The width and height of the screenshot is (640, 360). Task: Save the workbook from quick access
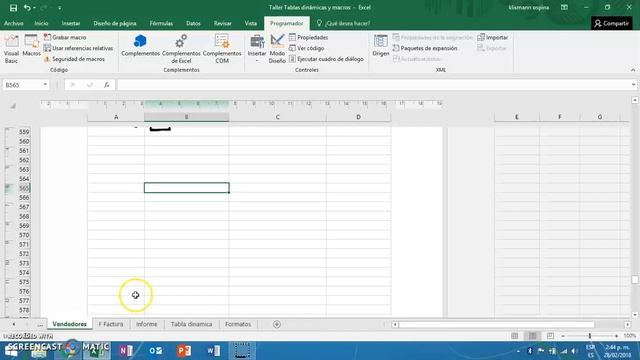[x=13, y=8]
